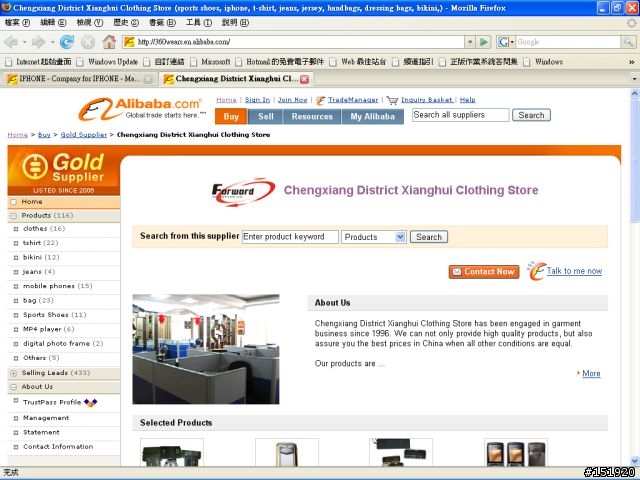
Task: Click the Alibaba.com logo
Action: coord(140,109)
